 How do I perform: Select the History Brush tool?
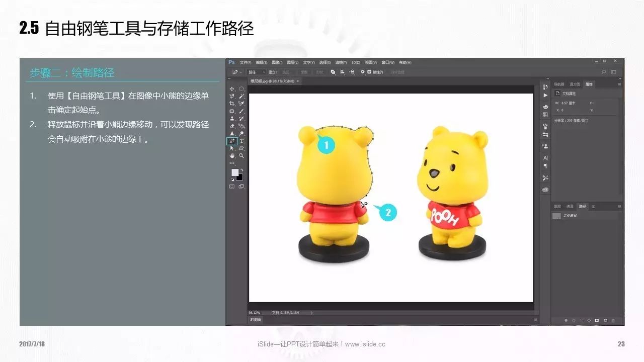click(242, 118)
